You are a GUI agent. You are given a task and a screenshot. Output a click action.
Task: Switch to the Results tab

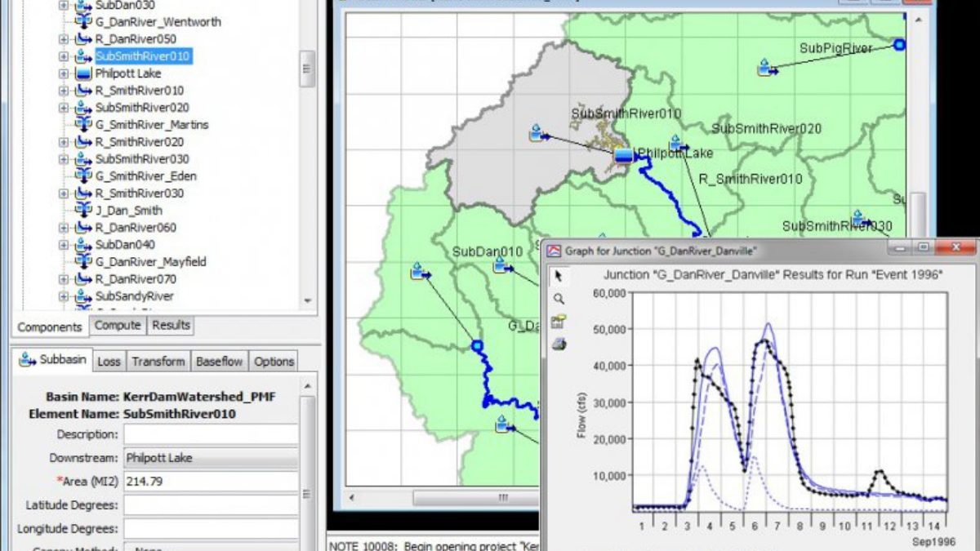171,325
